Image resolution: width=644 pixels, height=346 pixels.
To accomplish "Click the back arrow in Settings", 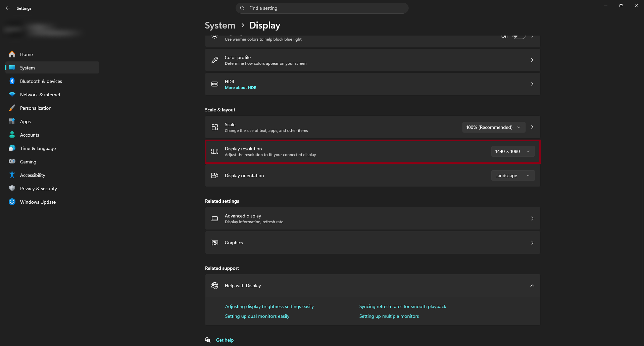I will click(x=8, y=8).
